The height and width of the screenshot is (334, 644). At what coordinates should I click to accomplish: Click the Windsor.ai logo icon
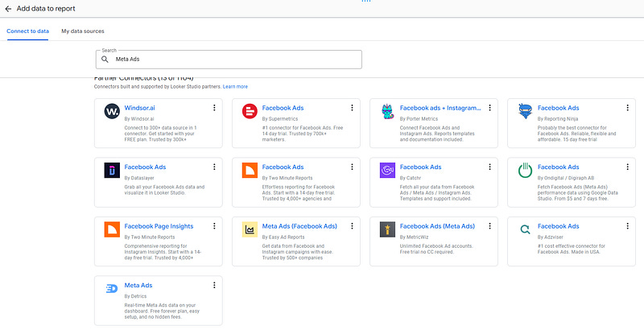pos(112,111)
